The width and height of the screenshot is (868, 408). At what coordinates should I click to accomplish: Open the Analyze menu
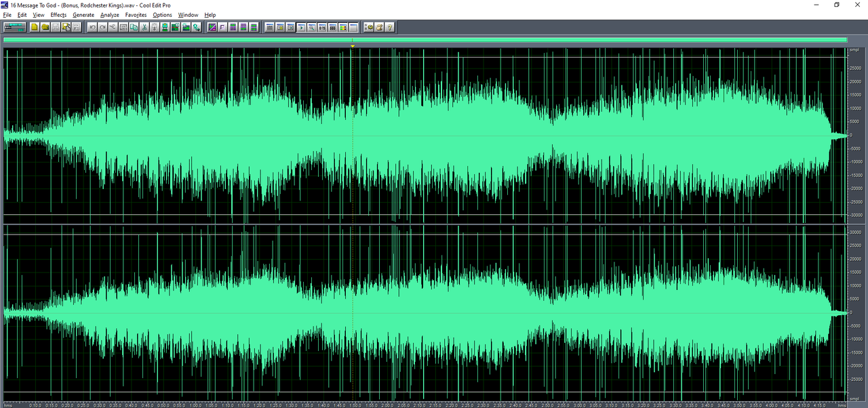[109, 15]
